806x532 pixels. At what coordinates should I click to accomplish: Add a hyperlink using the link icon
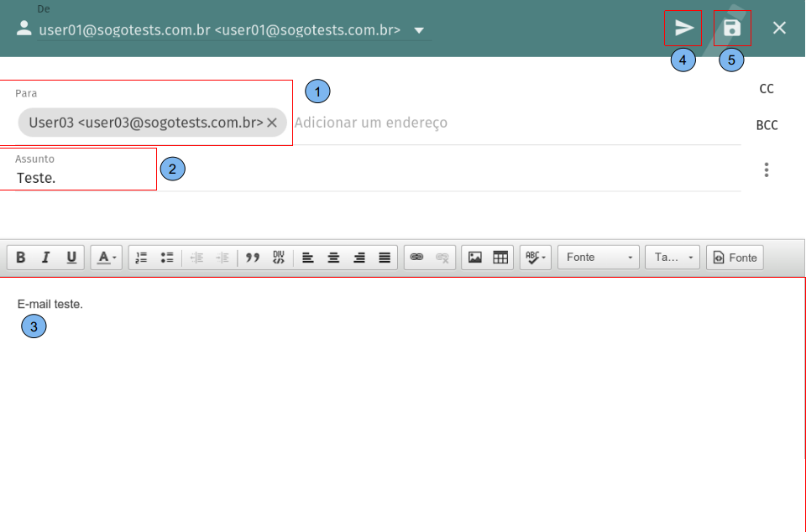(x=416, y=258)
